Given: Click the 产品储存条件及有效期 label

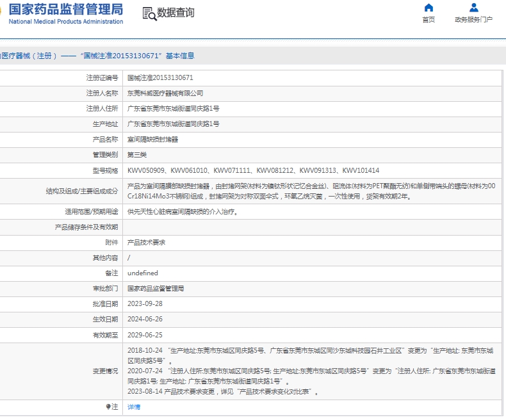Looking at the screenshot, I should 86,227.
